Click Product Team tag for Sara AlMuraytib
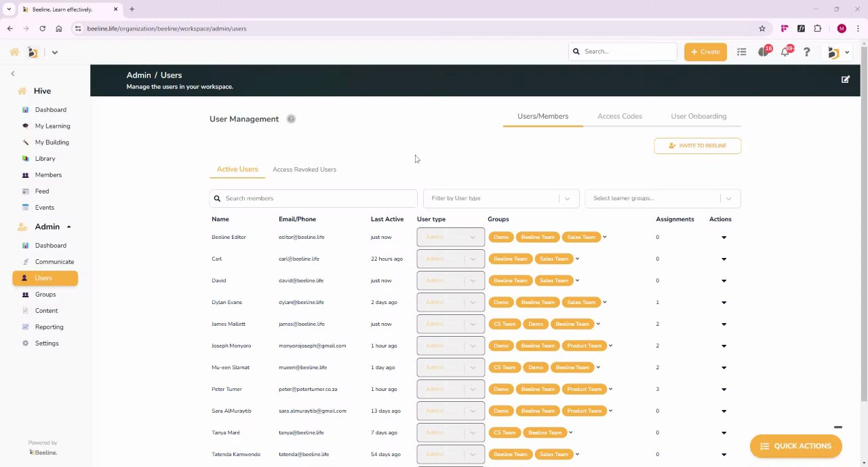Screen dimensions: 868x467 pos(585,411)
